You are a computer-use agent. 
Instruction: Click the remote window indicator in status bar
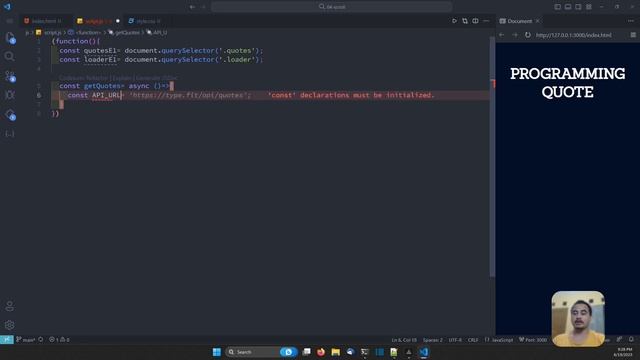(7, 340)
